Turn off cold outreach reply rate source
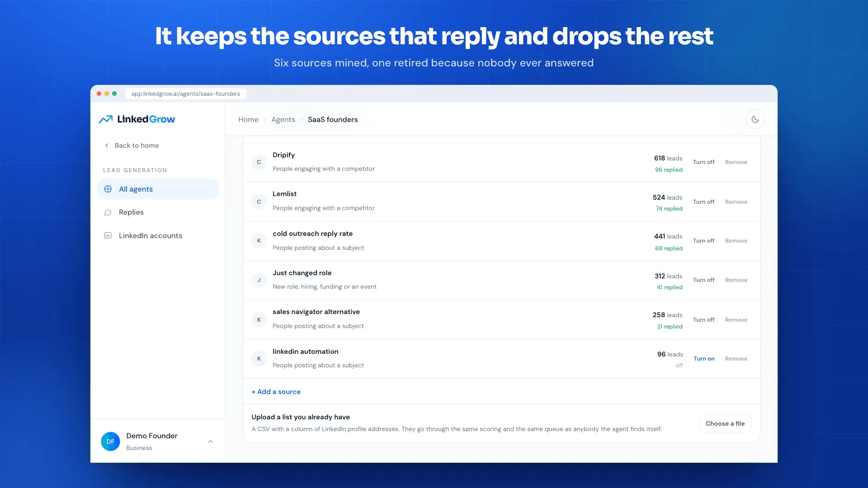This screenshot has height=488, width=868. pos(704,241)
